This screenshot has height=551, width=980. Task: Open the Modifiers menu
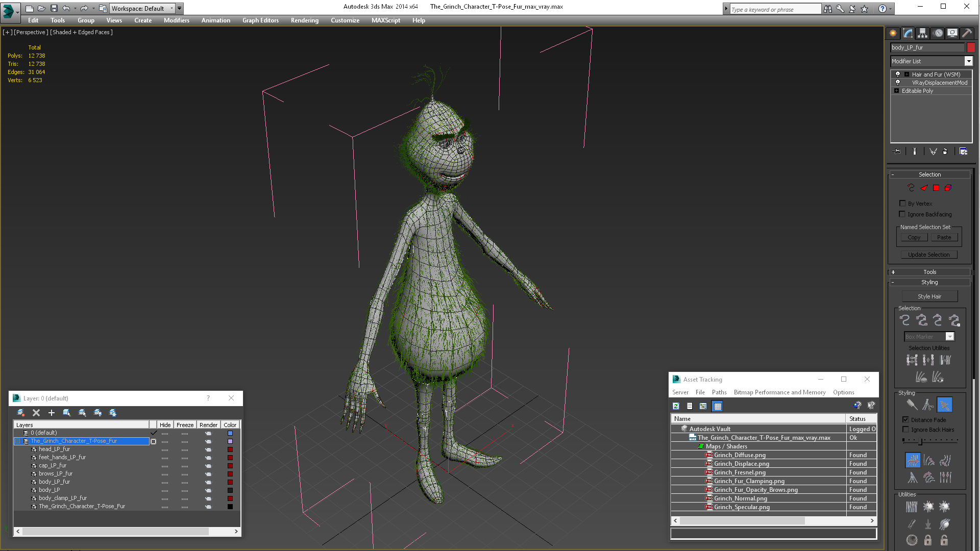pos(176,20)
